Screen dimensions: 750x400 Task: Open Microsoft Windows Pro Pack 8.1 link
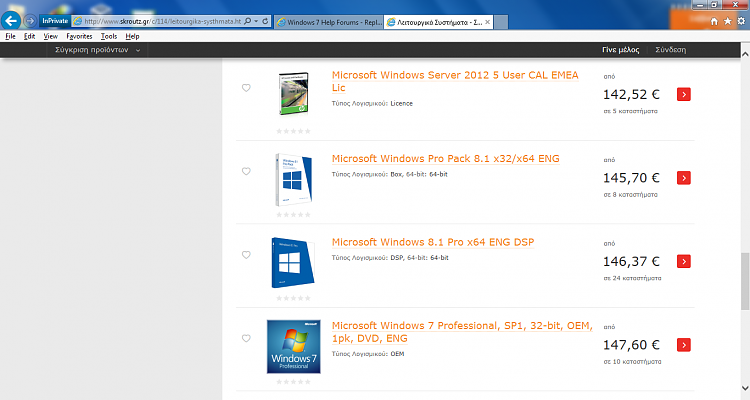445,159
